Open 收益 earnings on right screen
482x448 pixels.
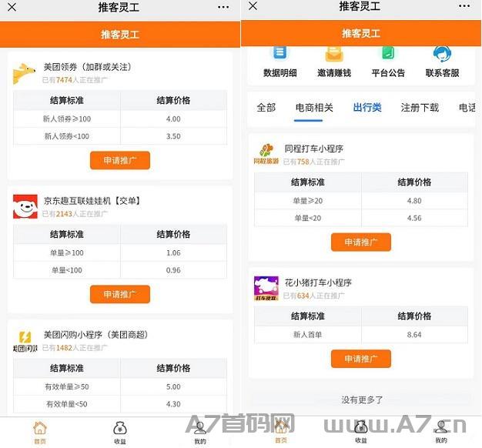(361, 432)
